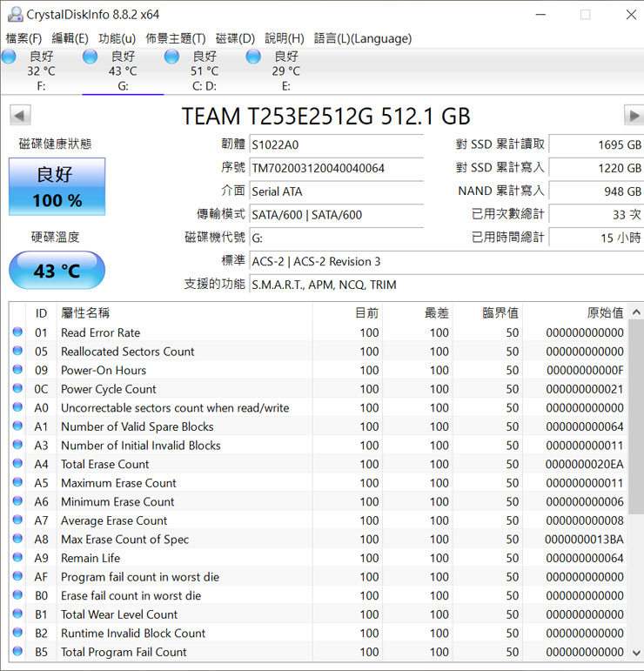Click the SMART list vertical scrollbar thumb
Screen dimensions: 644x671
(x=636, y=417)
